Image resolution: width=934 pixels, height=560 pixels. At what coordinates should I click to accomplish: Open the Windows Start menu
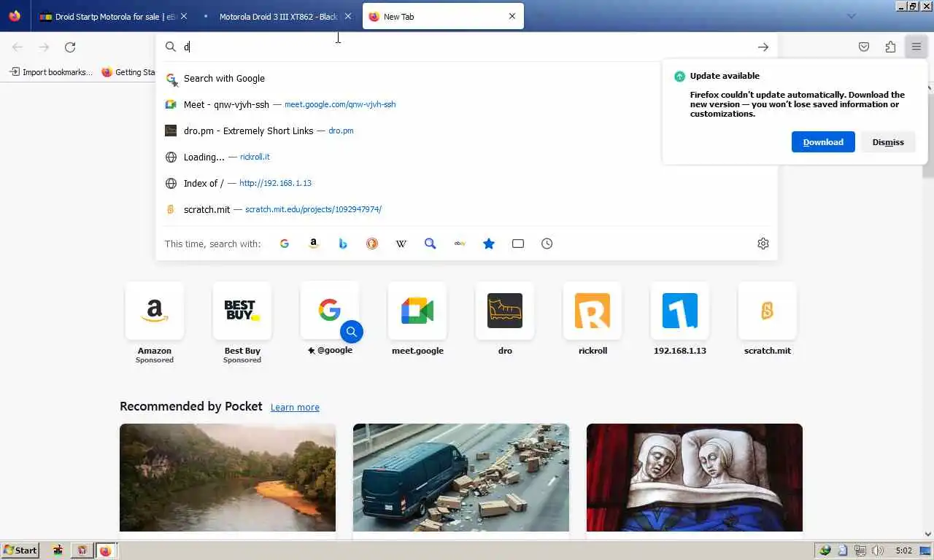coord(20,551)
